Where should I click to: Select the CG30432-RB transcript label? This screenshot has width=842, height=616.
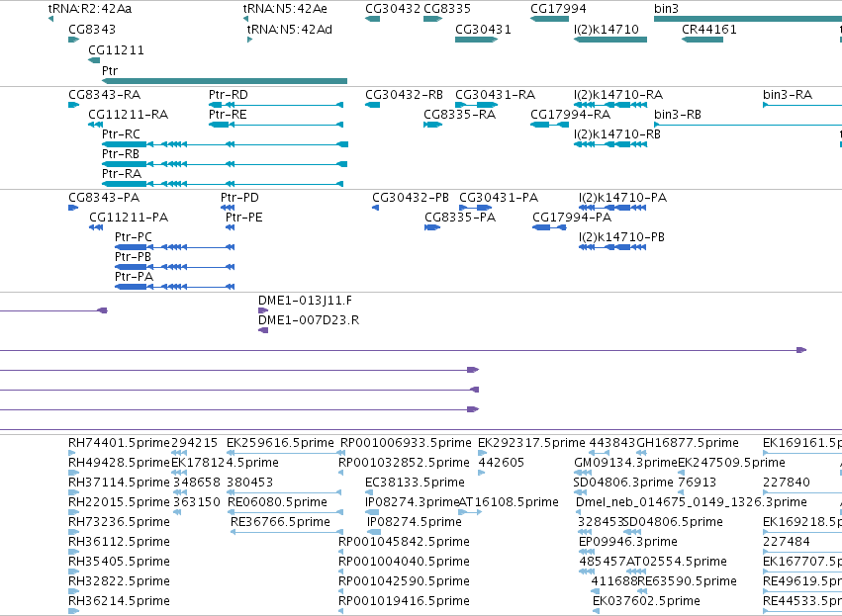point(404,95)
